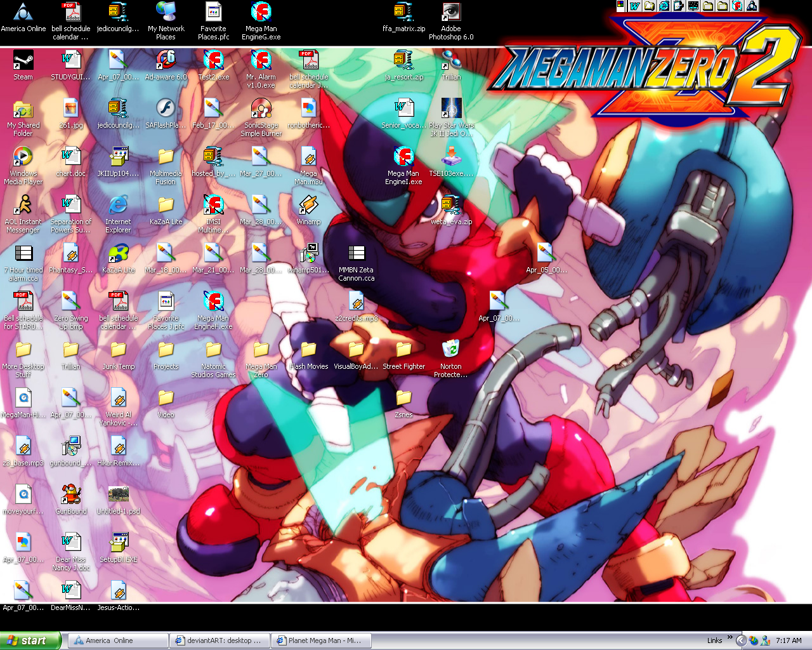
Task: Click the MSN Messenger tray icon
Action: tap(766, 640)
